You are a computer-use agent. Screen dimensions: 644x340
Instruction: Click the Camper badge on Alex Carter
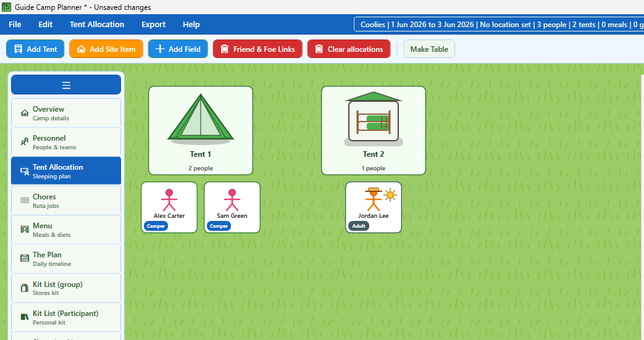click(156, 226)
